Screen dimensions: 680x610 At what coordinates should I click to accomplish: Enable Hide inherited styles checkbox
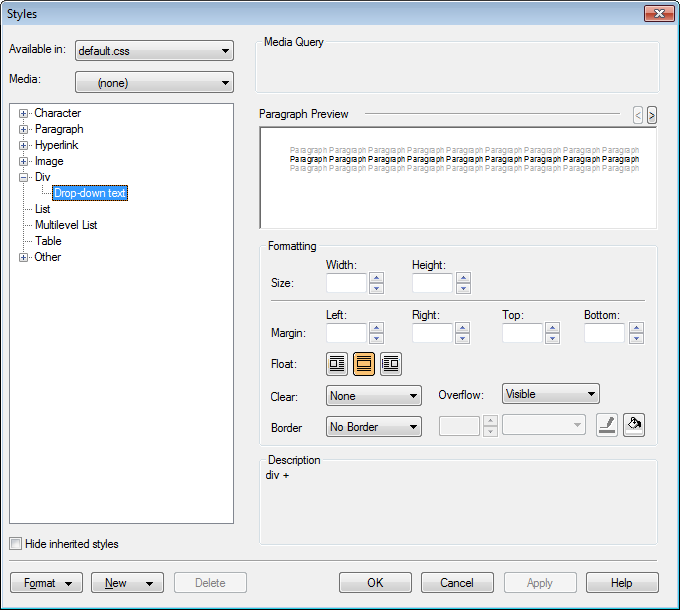pyautogui.click(x=15, y=544)
